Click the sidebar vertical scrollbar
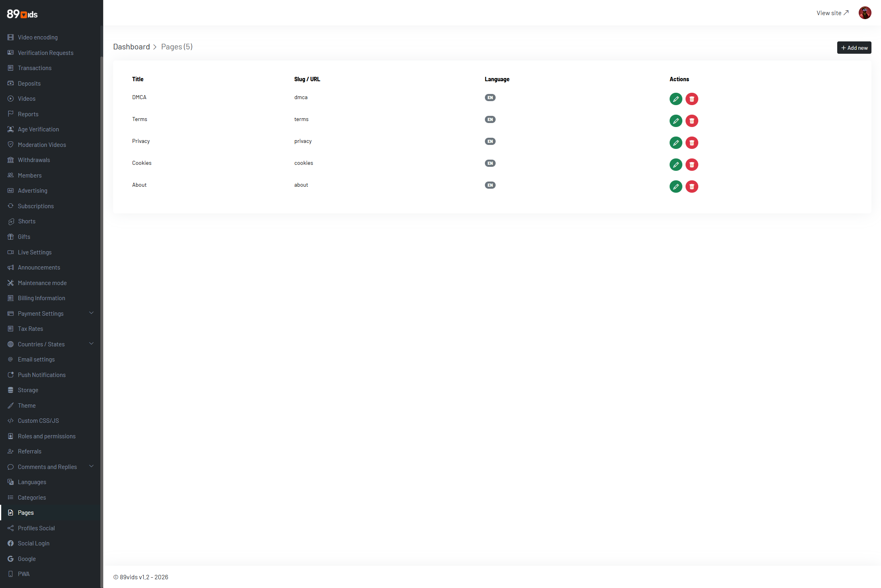The width and height of the screenshot is (881, 588). 102,279
